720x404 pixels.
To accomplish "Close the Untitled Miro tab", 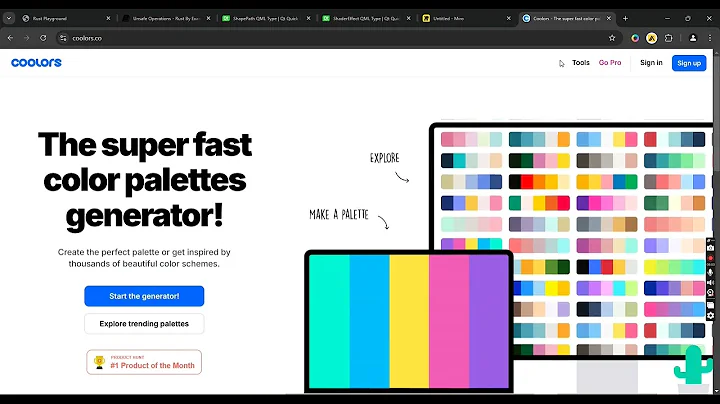I will click(509, 18).
